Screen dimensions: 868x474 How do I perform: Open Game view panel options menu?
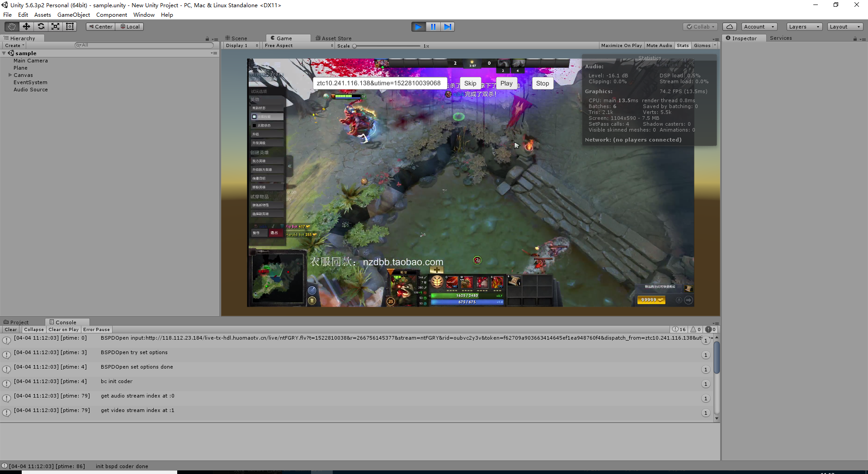click(x=716, y=39)
